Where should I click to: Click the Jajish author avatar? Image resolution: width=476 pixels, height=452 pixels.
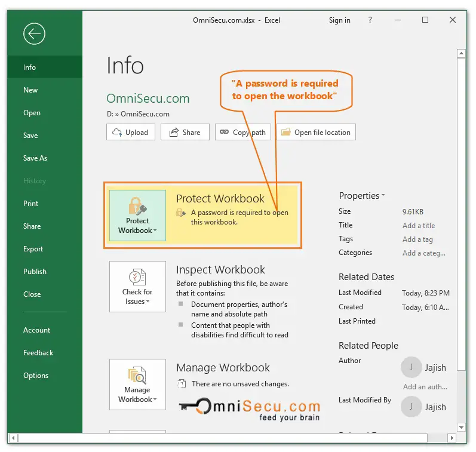(411, 367)
